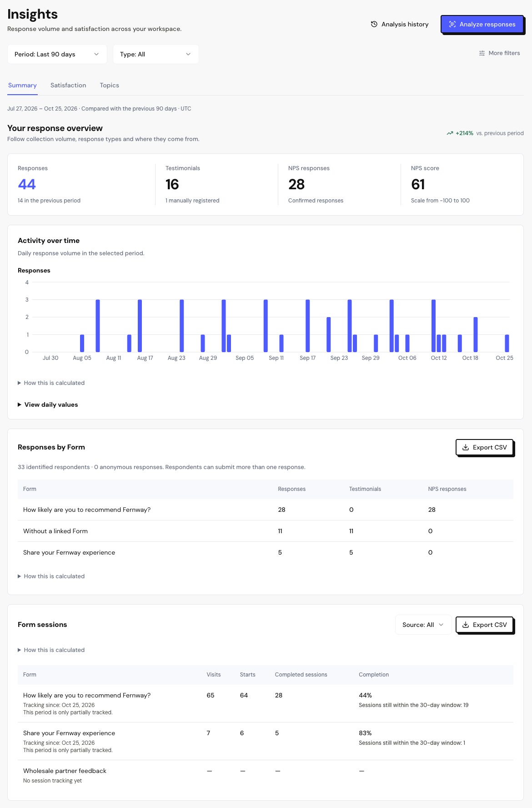
Task: Export Responses by Form as CSV
Action: point(485,447)
